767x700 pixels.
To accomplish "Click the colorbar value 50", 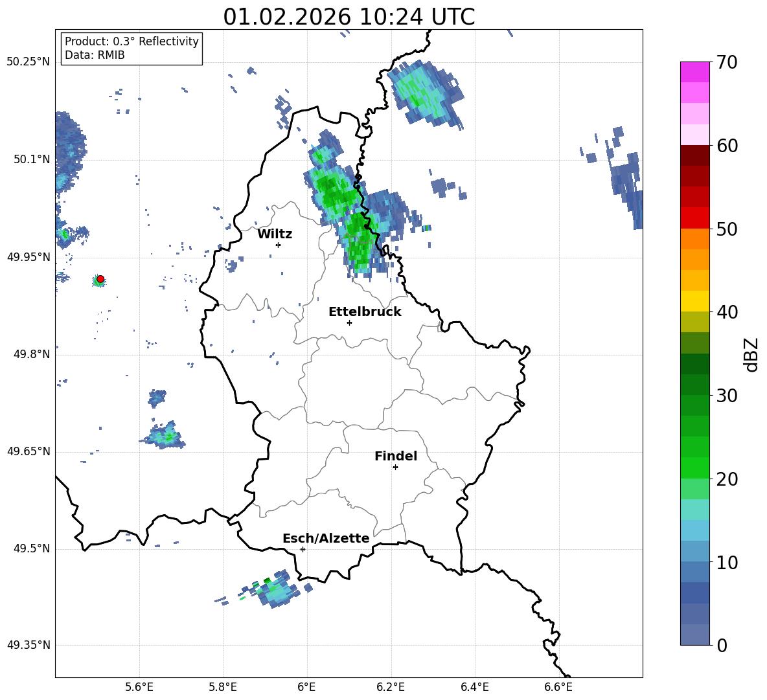I will click(x=726, y=229).
